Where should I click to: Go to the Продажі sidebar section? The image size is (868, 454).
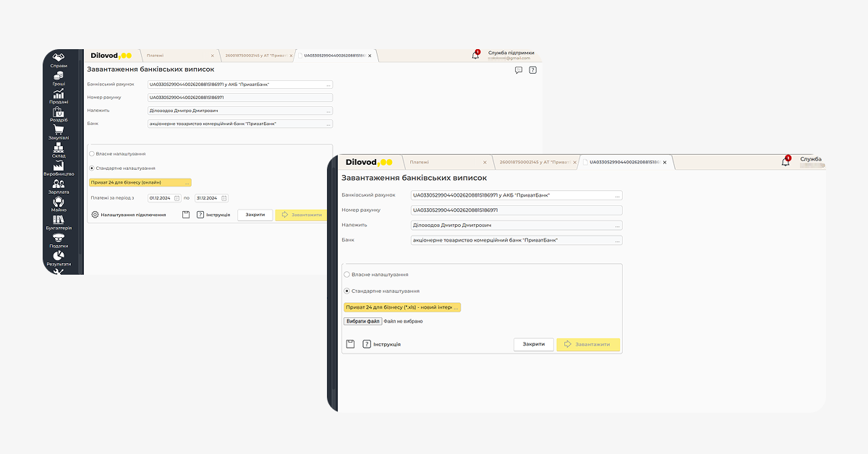tap(59, 97)
